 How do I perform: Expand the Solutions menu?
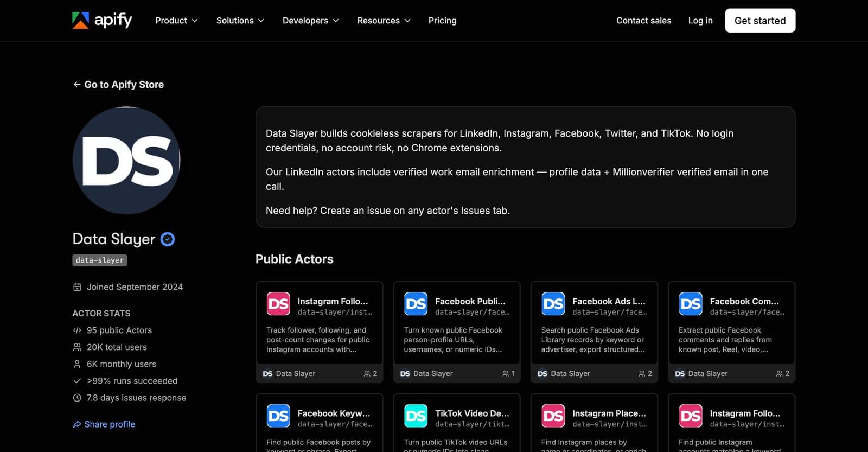click(x=240, y=21)
